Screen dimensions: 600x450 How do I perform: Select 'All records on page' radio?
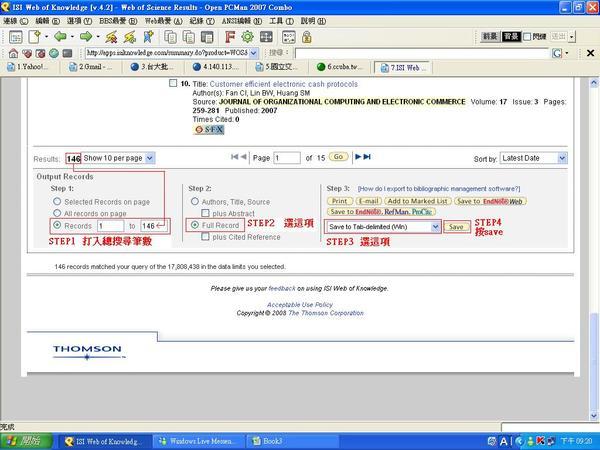(57, 213)
